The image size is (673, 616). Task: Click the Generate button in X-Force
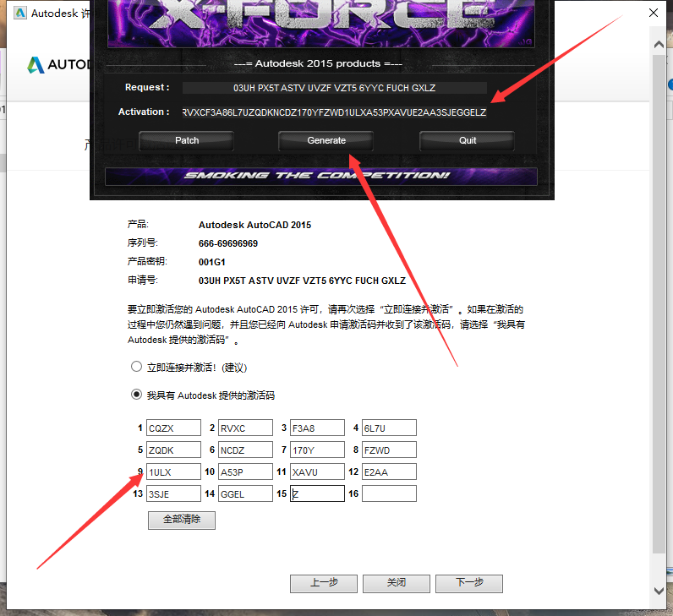click(x=326, y=141)
